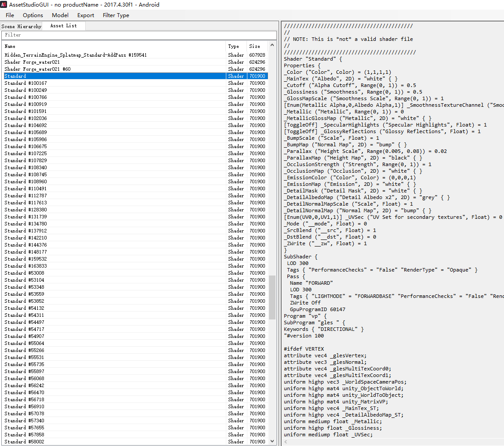Sort assets by the Size column
The height and width of the screenshot is (446, 504).
coord(254,46)
